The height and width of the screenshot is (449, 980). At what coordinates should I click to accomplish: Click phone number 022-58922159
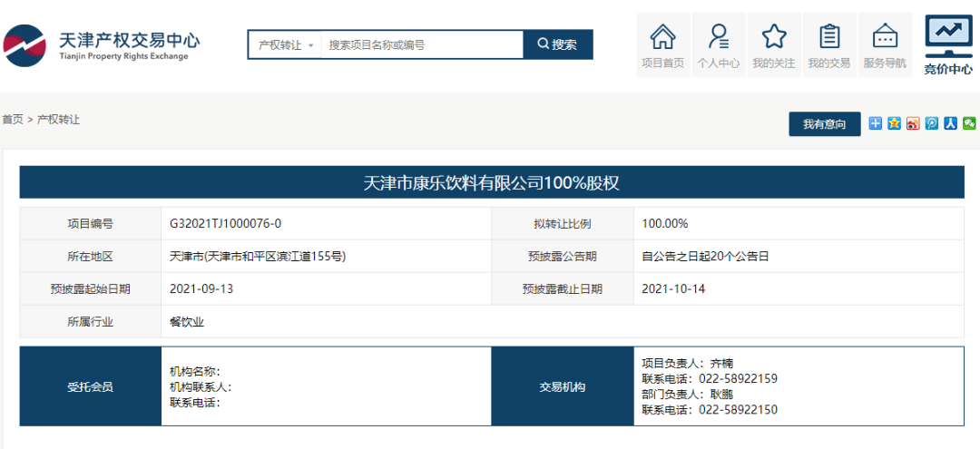738,378
